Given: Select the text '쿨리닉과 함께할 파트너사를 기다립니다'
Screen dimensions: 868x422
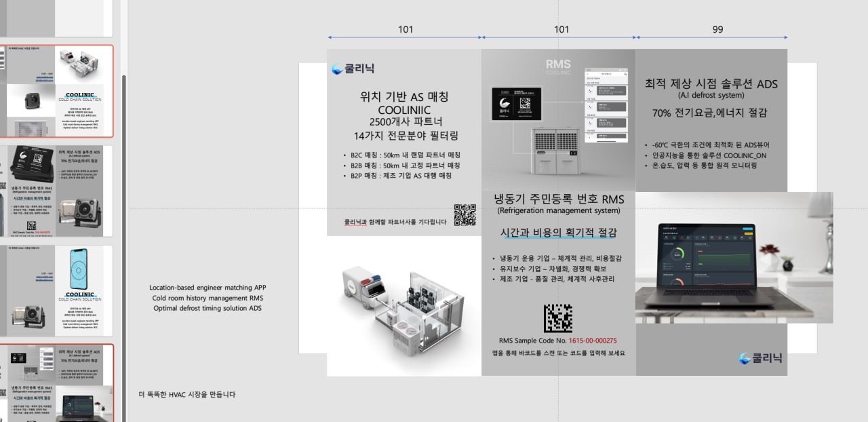Looking at the screenshot, I should click(x=395, y=221).
